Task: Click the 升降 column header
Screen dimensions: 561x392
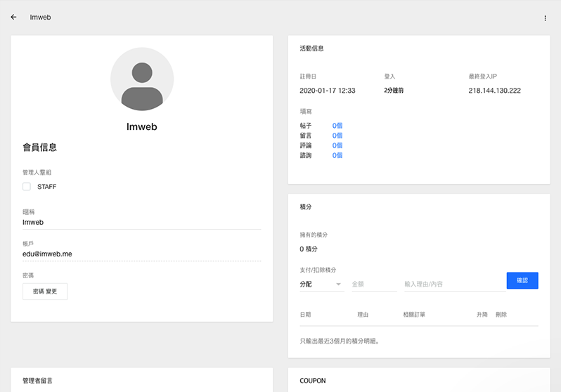Action: (x=482, y=315)
